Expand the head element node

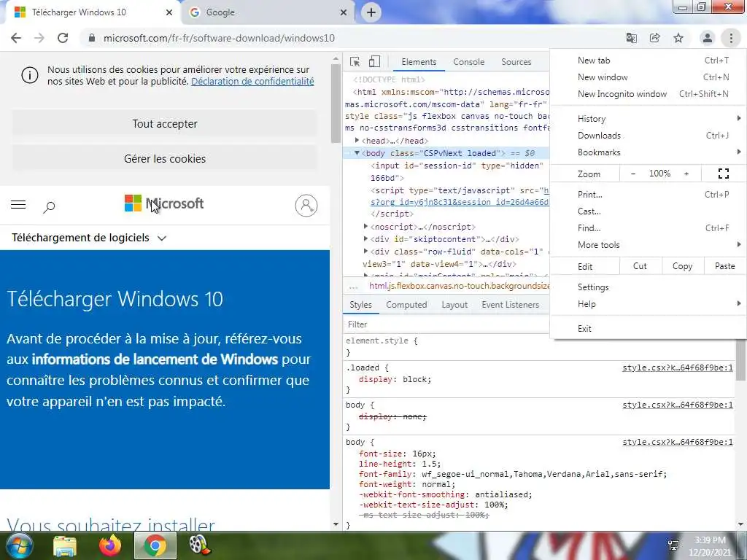[x=357, y=141]
